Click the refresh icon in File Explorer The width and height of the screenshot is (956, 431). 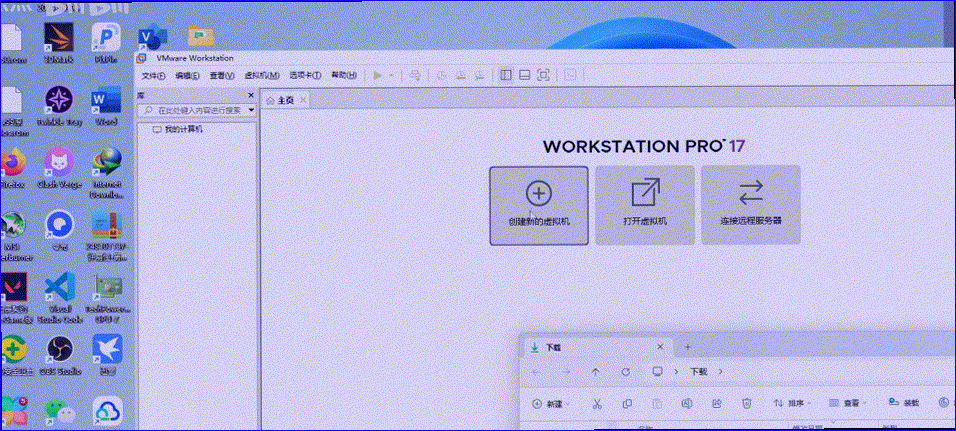(x=626, y=372)
